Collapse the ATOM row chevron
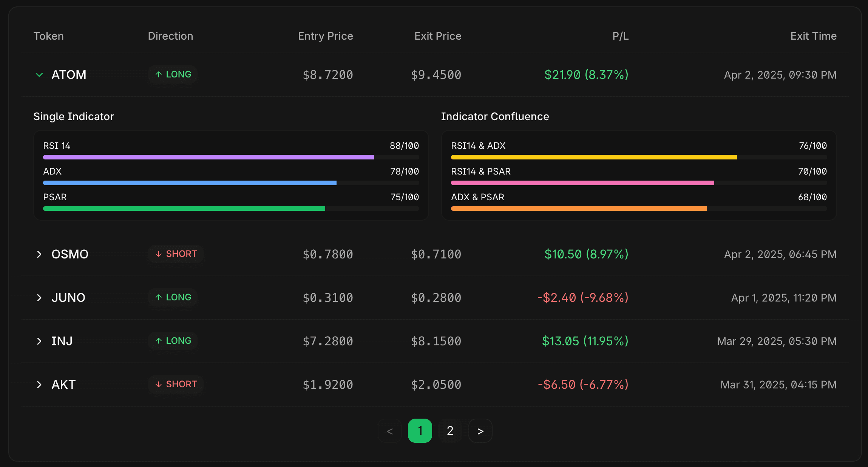The height and width of the screenshot is (467, 868). click(x=39, y=75)
